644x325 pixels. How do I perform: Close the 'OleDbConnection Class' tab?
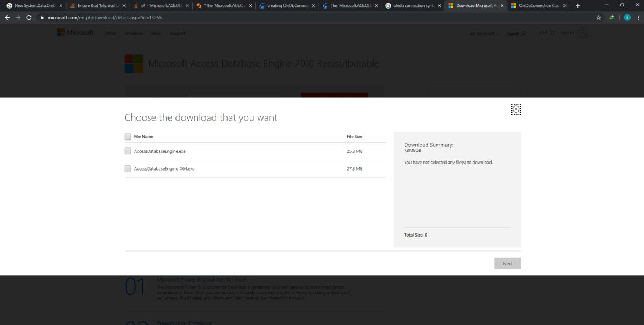pos(565,5)
